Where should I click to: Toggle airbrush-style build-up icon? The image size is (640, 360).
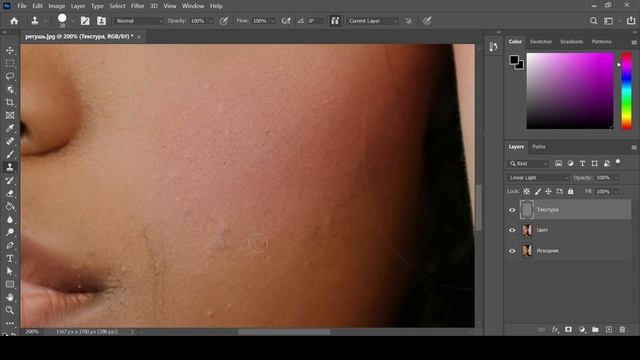(286, 21)
